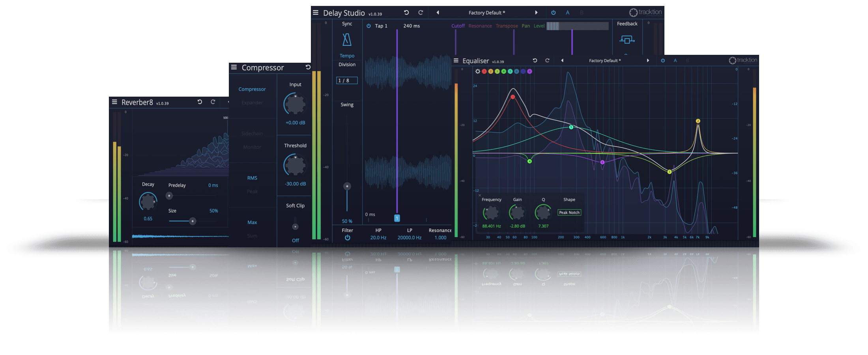Click the Reverber8 Decay knob
This screenshot has height=355, width=868.
[x=148, y=202]
